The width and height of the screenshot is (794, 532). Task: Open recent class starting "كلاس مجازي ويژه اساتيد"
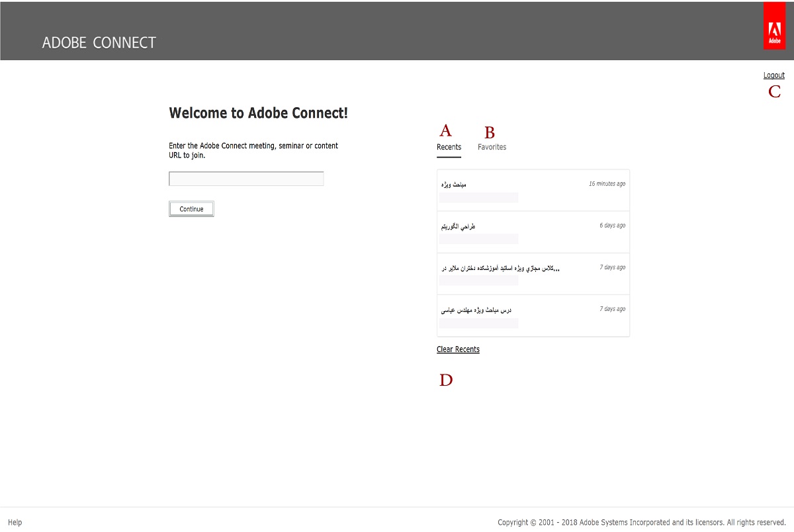pyautogui.click(x=501, y=268)
